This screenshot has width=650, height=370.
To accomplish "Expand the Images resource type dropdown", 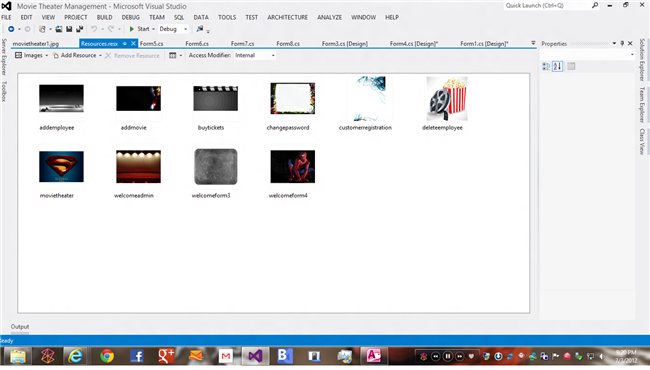I will coord(32,55).
